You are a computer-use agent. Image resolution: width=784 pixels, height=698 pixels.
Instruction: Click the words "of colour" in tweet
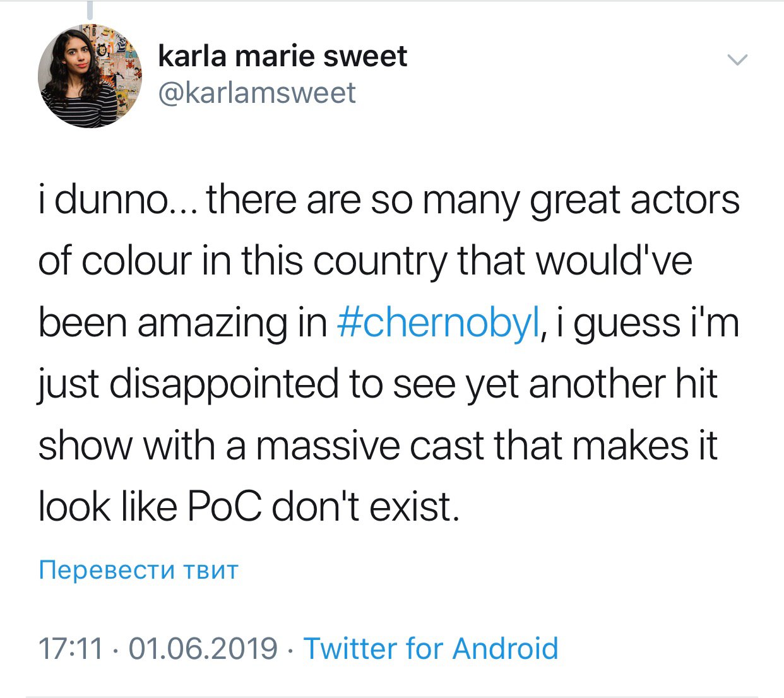114,261
